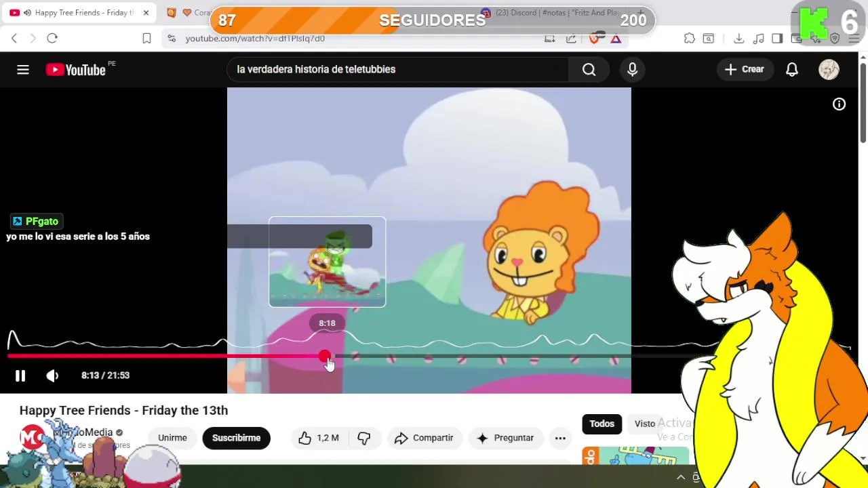Screen dimensions: 868x488
Task: Open the MondoMedia channel avatar
Action: pos(33,438)
